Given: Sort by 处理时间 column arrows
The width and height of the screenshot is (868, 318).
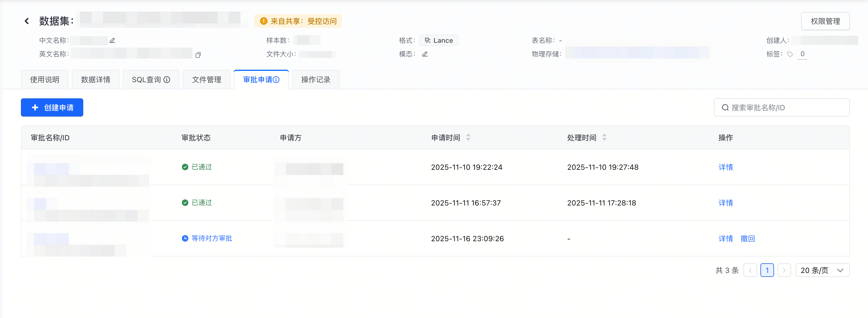Looking at the screenshot, I should click(x=604, y=137).
